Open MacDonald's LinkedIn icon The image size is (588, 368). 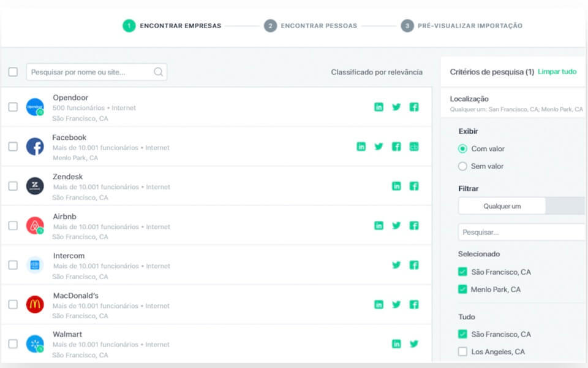(379, 304)
